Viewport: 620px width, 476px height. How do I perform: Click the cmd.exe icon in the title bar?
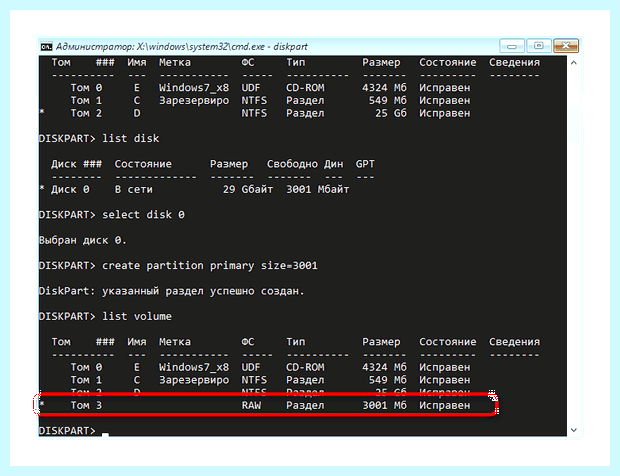pos(46,47)
